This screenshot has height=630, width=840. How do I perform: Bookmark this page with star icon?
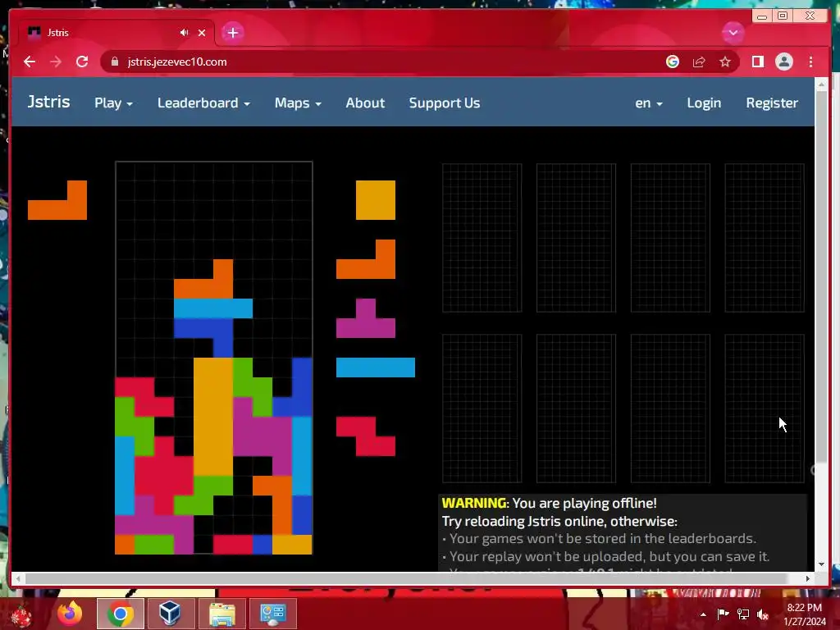point(725,62)
